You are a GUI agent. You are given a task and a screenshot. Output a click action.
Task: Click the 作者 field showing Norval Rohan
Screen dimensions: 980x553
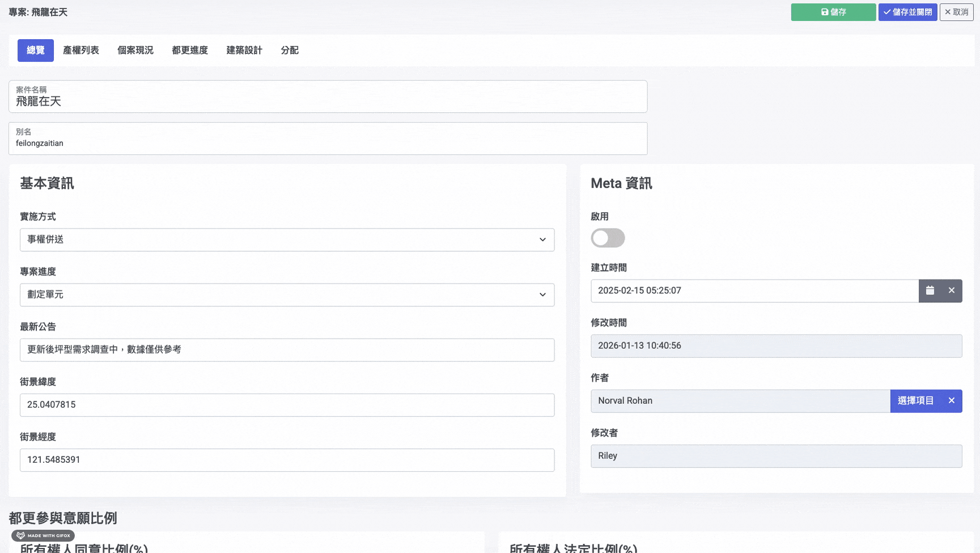click(741, 400)
